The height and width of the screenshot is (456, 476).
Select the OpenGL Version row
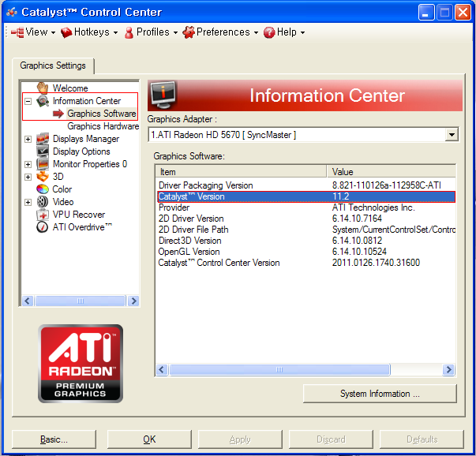pos(306,252)
